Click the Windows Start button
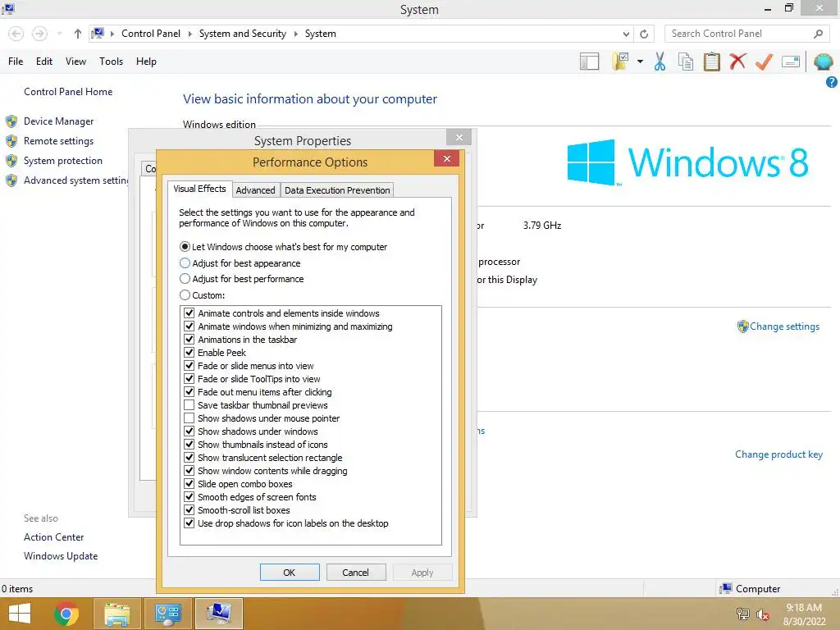 click(20, 614)
